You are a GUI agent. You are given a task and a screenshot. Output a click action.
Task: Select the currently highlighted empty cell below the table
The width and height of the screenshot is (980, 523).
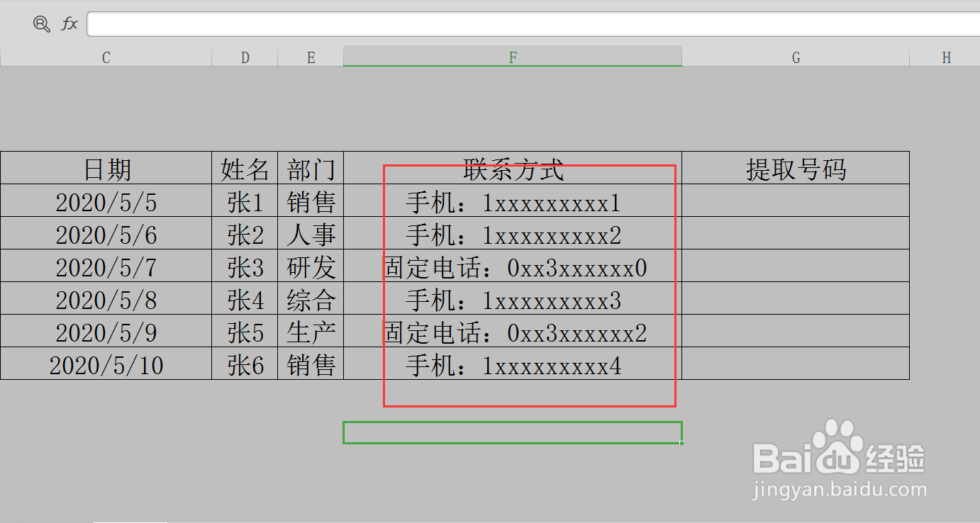click(x=512, y=432)
